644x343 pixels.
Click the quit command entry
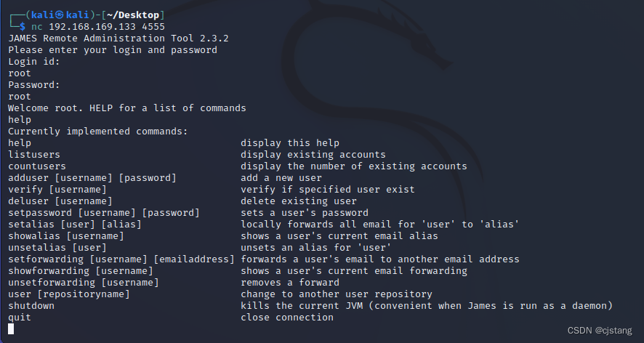(x=20, y=318)
